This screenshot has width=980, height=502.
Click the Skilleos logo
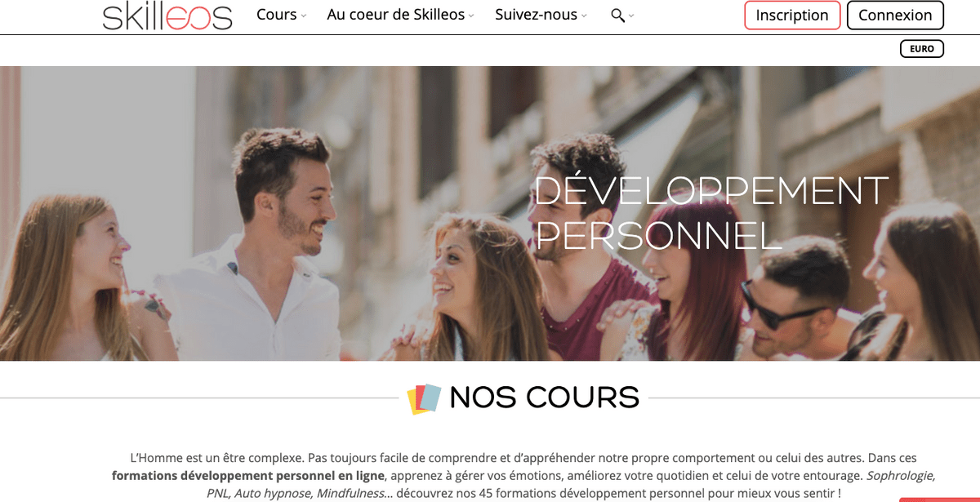coord(167,16)
